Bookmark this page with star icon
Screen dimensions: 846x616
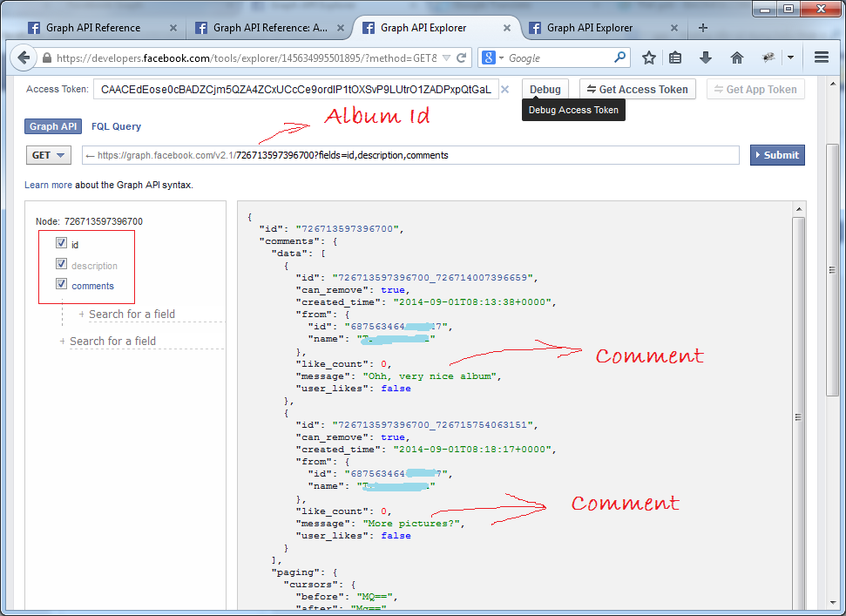pyautogui.click(x=648, y=58)
